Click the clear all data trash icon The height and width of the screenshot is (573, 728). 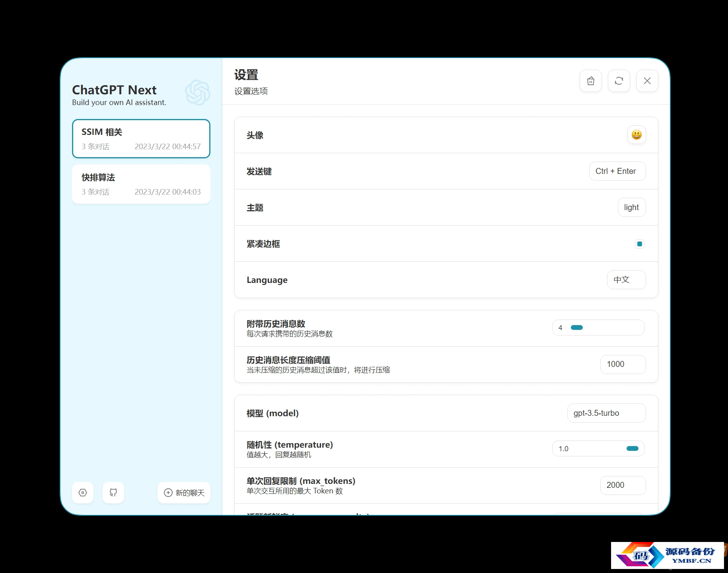tap(591, 81)
